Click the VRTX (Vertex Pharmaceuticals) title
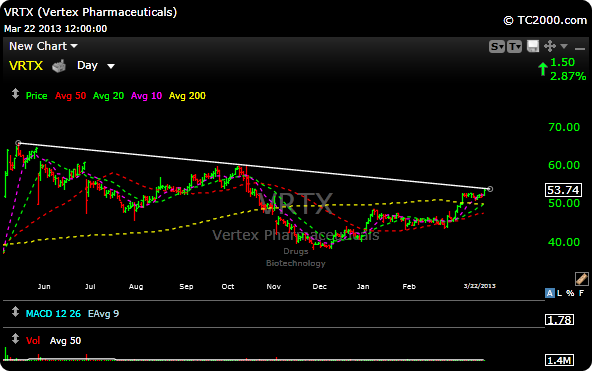 tap(90, 12)
